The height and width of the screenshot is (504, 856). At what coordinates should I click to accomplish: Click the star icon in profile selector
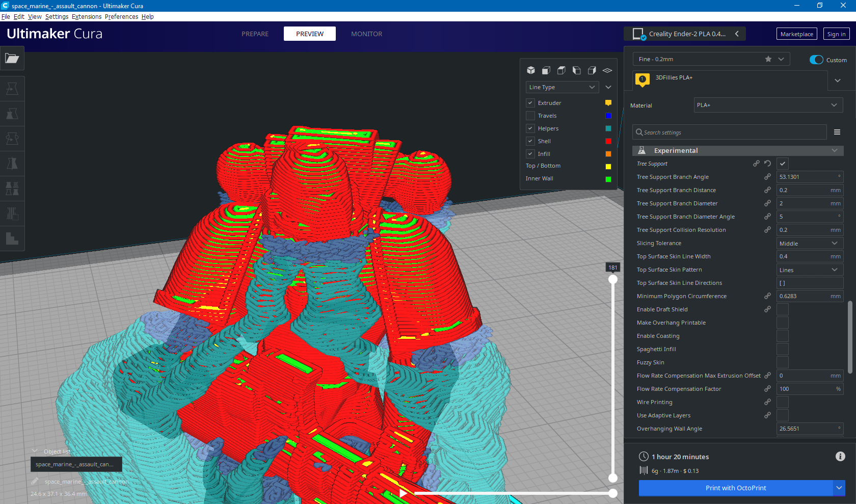coord(768,59)
